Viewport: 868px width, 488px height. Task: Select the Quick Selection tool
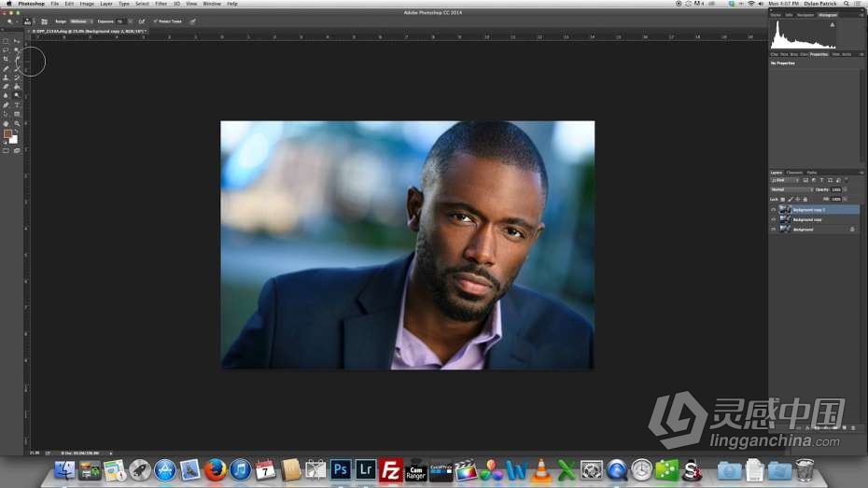(17, 49)
